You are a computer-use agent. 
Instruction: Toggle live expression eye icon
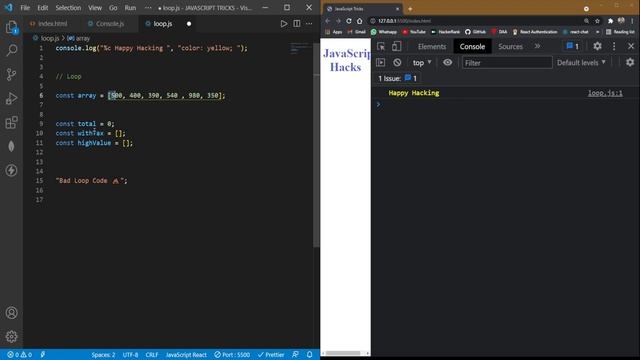[448, 62]
